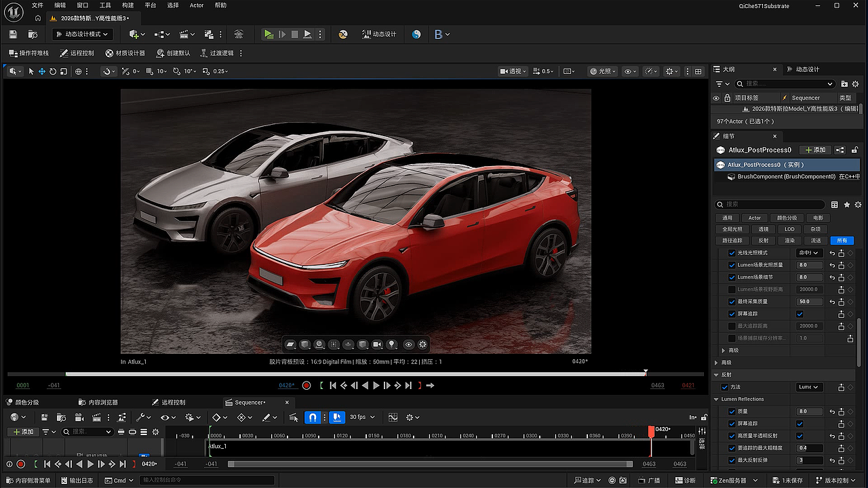Toggle the blue snapping magnet in Sequencer
The image size is (868, 488).
point(313,418)
